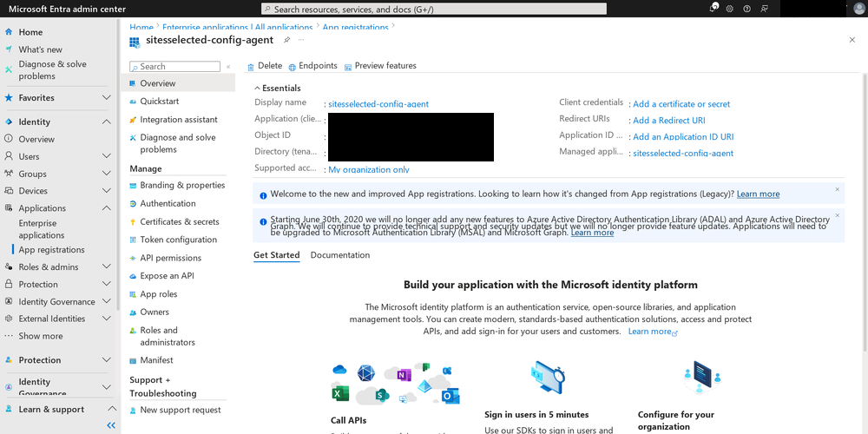Expand the Groups node
Screen dimensions: 868x434
click(107, 174)
